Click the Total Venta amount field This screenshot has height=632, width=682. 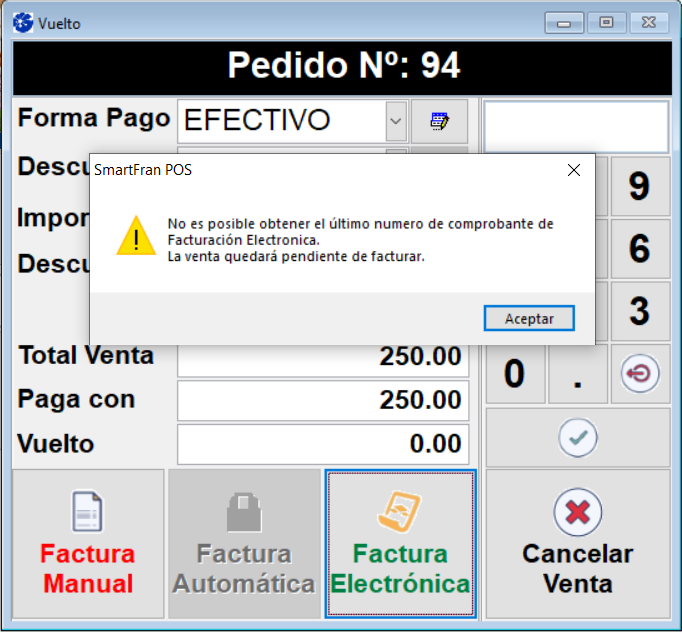click(x=323, y=358)
